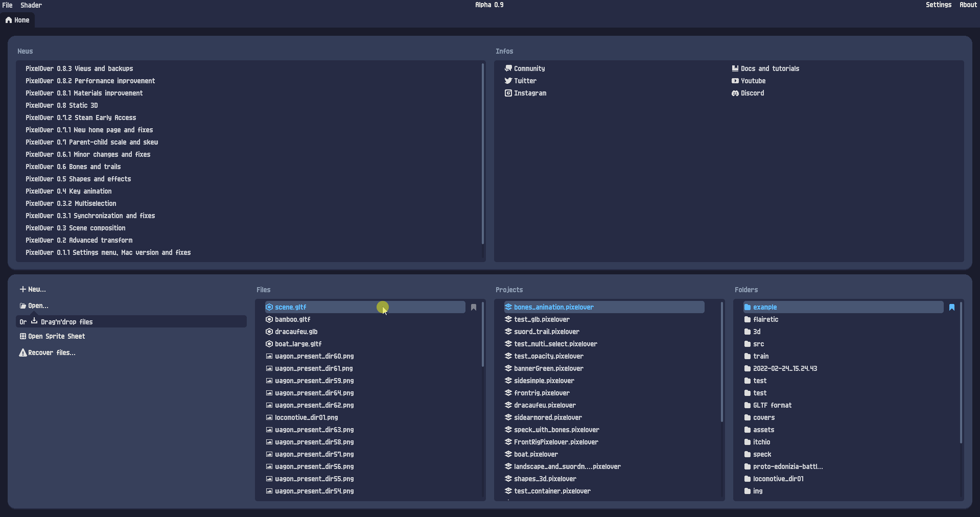980x517 pixels.
Task: Open news item PixelOver 0.6 Bones and trails
Action: (73, 167)
